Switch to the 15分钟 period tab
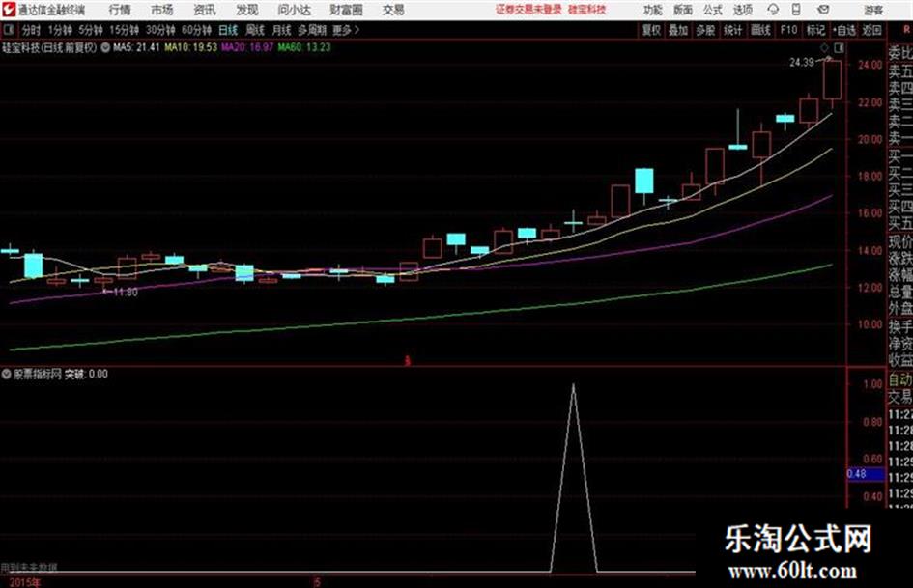913x588 pixels. tap(125, 30)
